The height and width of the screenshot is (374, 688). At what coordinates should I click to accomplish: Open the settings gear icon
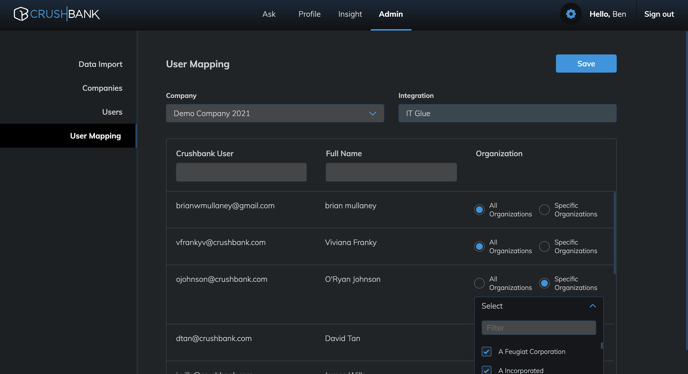pyautogui.click(x=570, y=14)
